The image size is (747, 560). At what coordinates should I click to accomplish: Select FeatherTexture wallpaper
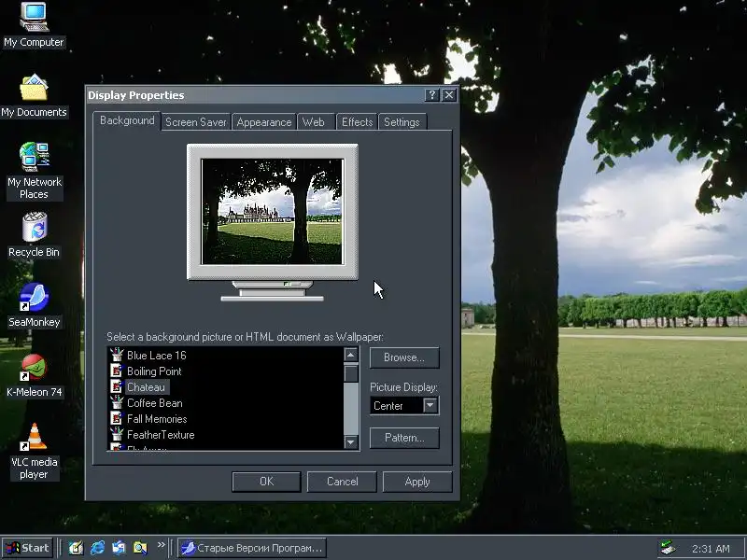[x=161, y=435]
